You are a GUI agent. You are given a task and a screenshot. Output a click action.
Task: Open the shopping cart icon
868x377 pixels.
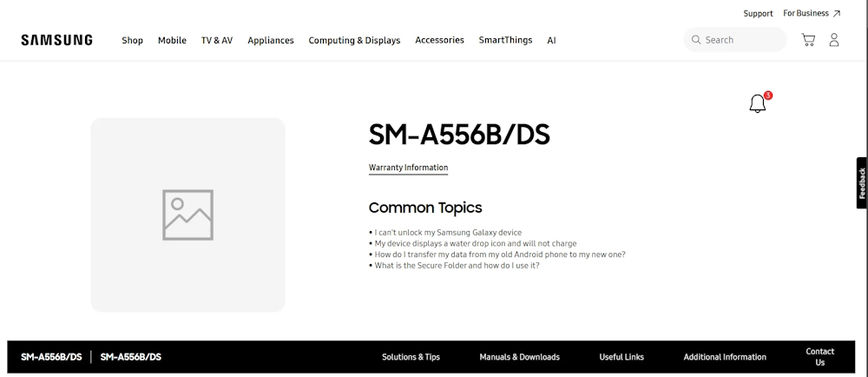click(808, 40)
